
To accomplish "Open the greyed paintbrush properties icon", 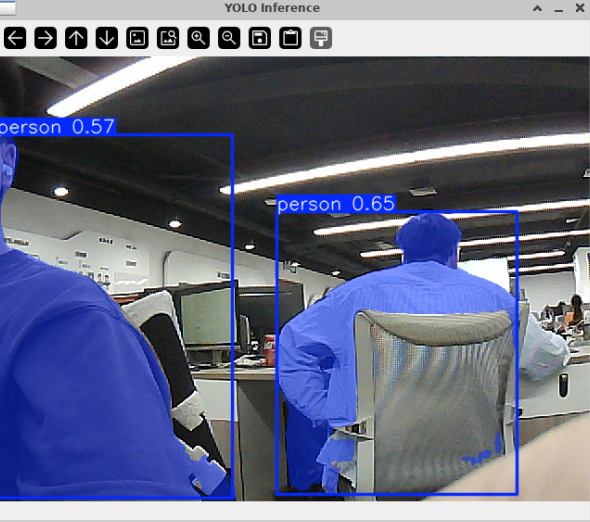I will pos(321,38).
